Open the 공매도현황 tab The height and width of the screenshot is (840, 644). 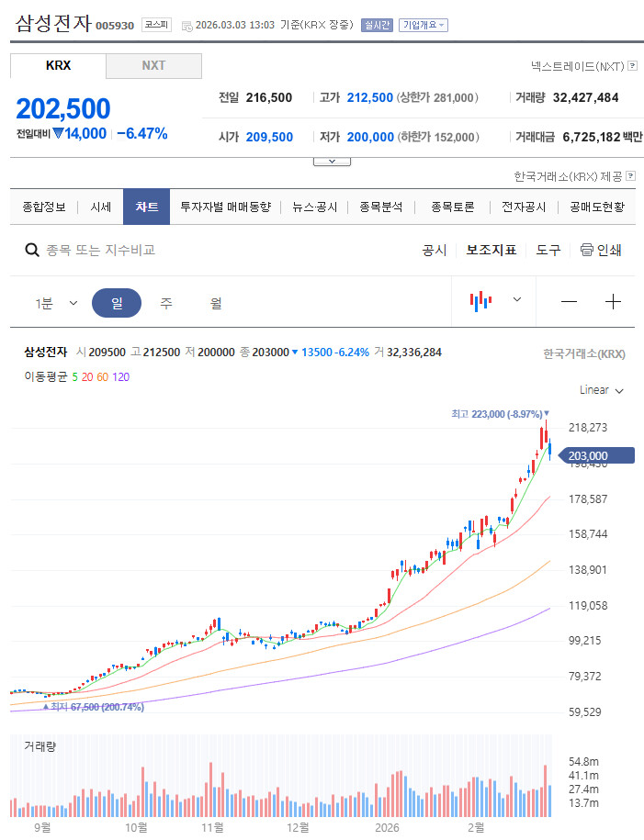(x=597, y=207)
